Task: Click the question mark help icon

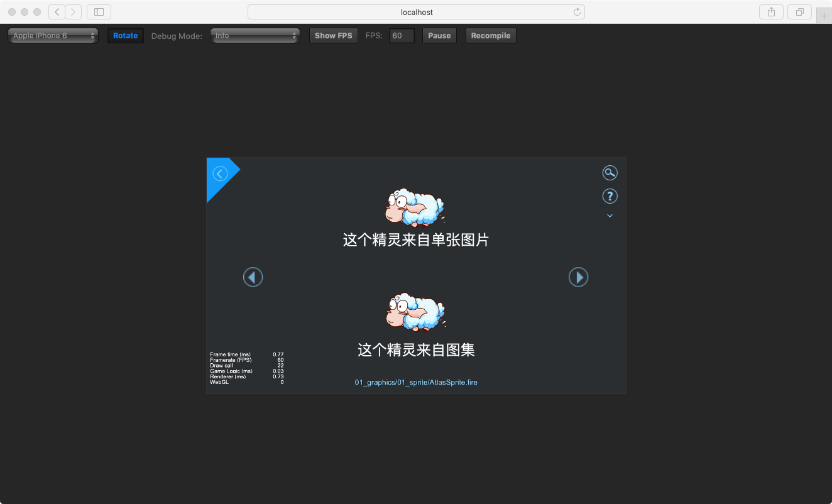Action: [610, 196]
